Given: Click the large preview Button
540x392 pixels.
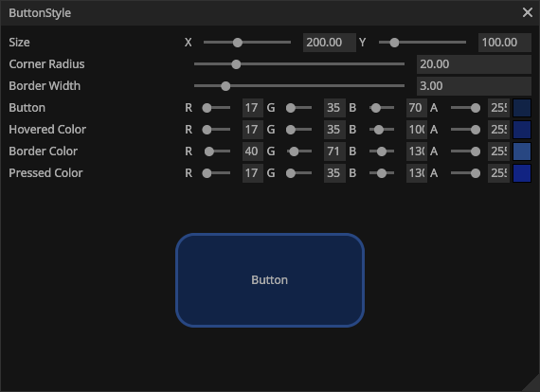Looking at the screenshot, I should tap(270, 280).
